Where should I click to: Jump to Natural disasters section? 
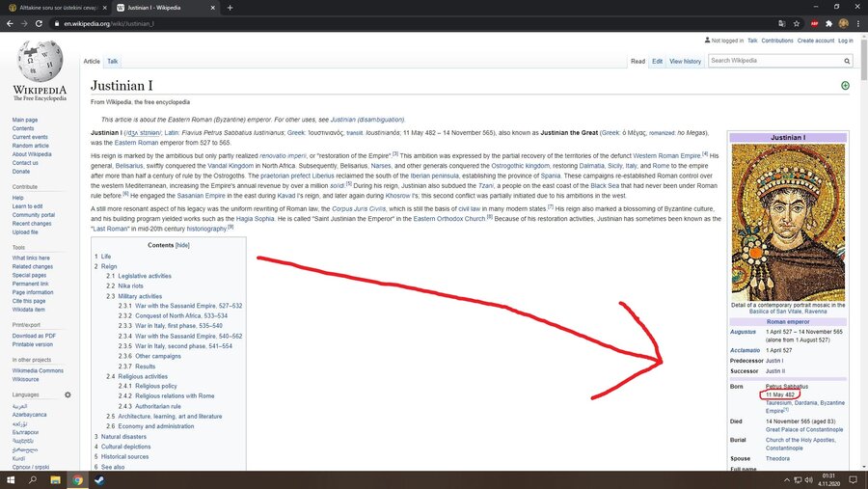[124, 436]
